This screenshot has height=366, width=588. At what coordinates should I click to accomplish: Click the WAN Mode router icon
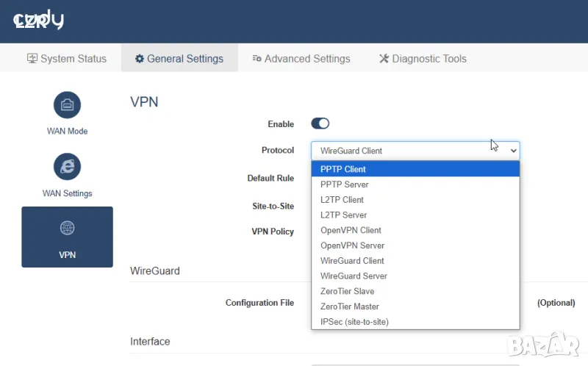coord(67,104)
